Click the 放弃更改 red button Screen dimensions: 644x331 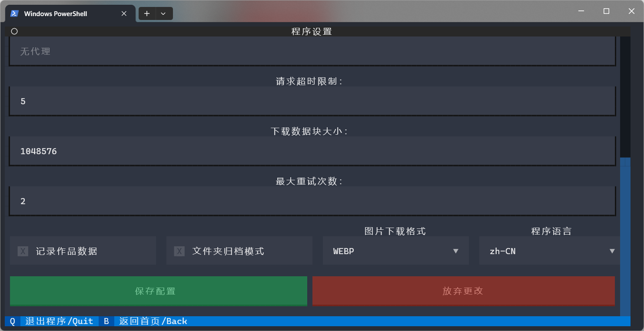coord(464,291)
